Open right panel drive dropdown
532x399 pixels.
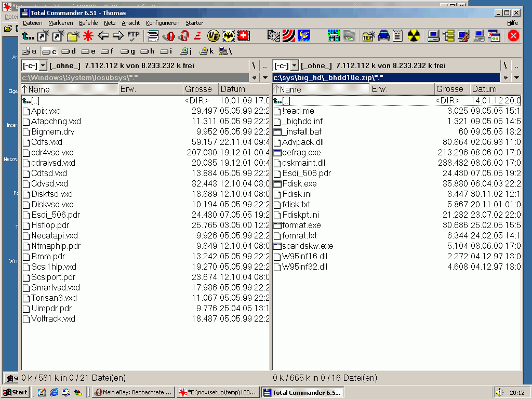tap(295, 65)
